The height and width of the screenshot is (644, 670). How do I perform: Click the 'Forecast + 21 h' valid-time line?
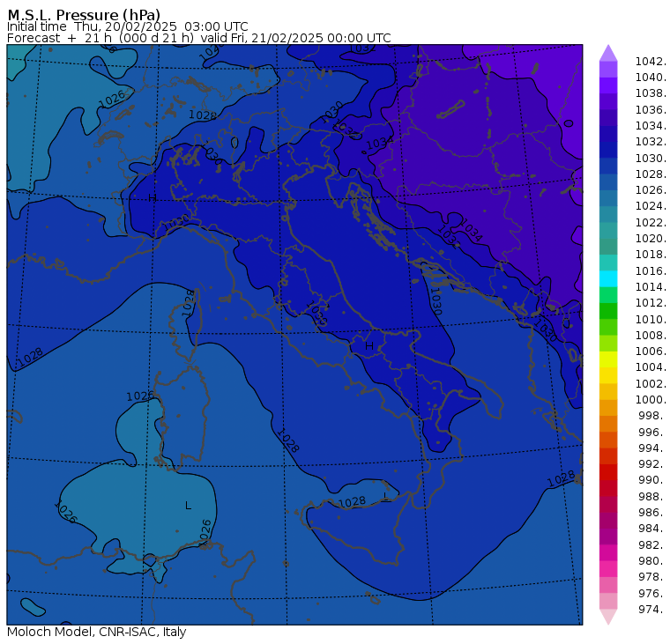point(198,38)
